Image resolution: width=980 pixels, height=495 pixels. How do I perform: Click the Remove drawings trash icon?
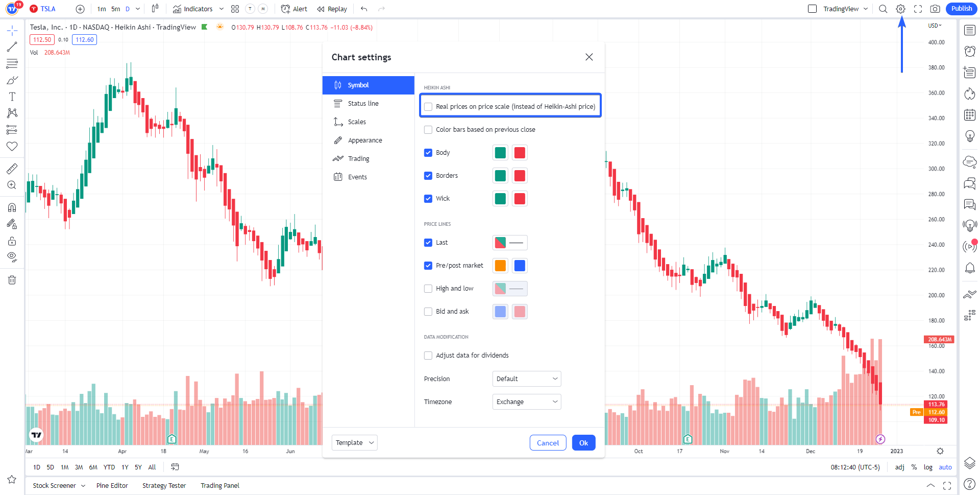coord(12,280)
